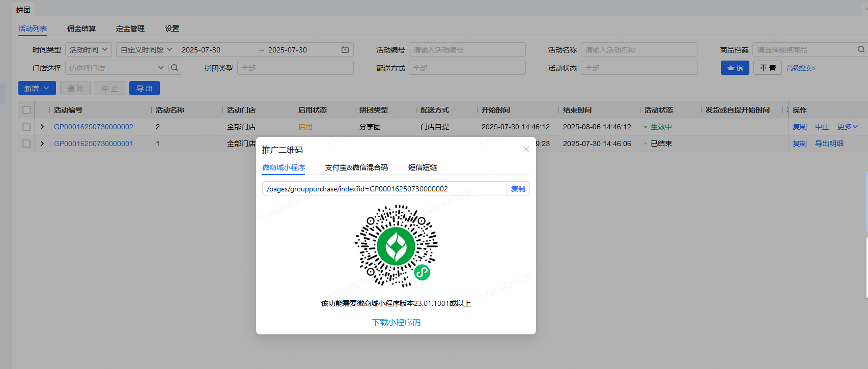Open activity GP00016250730000001 link
Screen dimensions: 868x369
coord(94,144)
